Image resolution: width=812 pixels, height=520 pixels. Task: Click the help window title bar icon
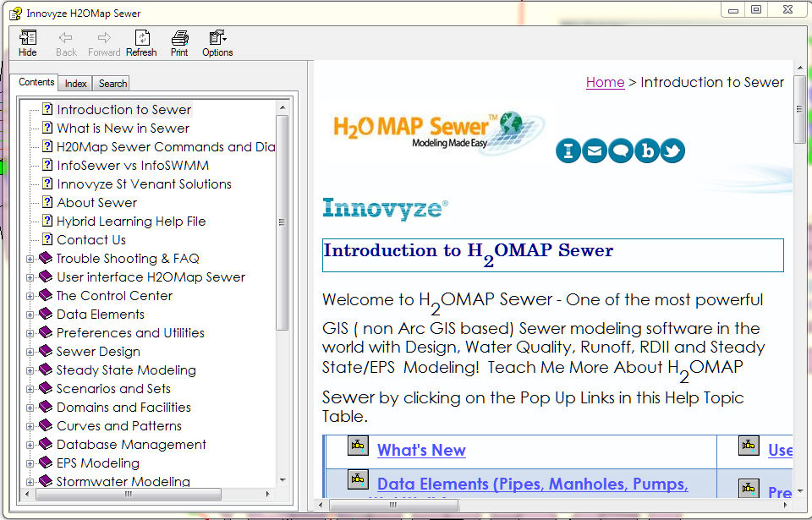[x=15, y=13]
